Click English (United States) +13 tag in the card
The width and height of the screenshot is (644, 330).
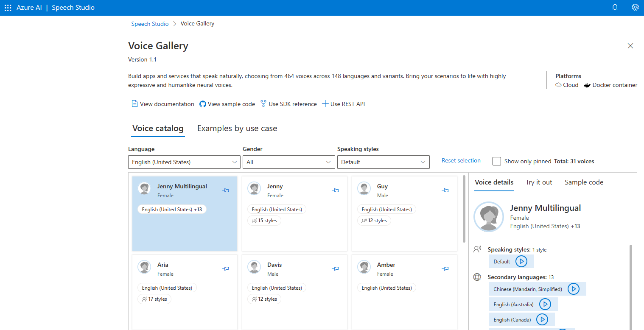(x=172, y=210)
